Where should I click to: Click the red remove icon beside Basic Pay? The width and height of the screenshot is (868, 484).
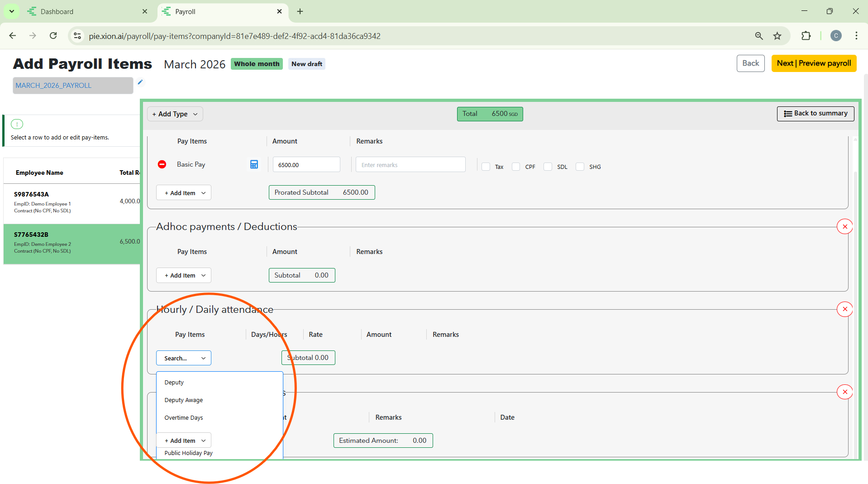(162, 164)
